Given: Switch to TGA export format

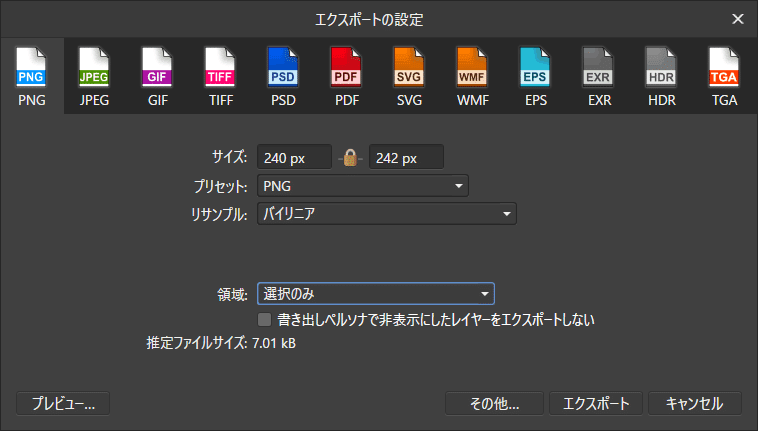Looking at the screenshot, I should click(x=724, y=76).
